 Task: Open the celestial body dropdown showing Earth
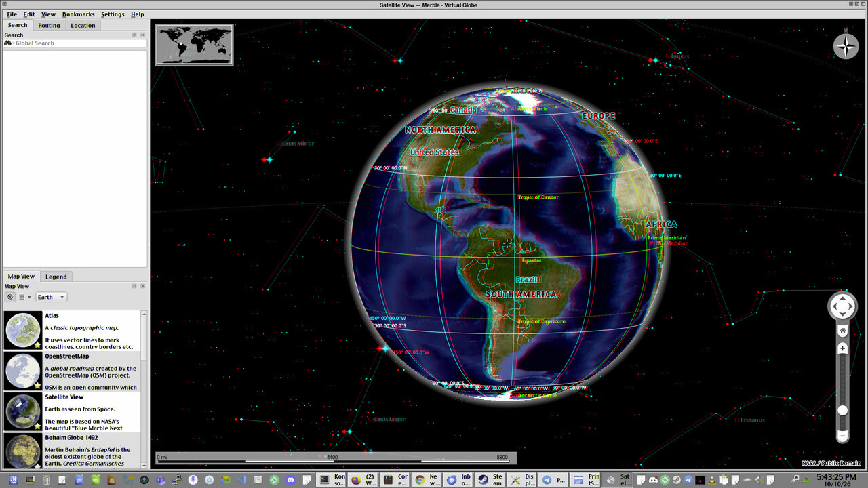point(51,297)
